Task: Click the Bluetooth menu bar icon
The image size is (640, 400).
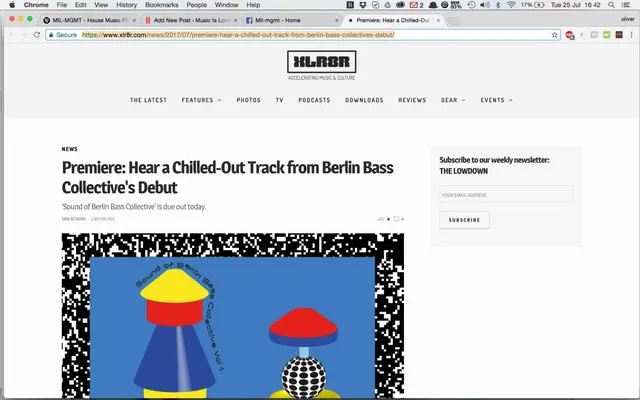Action: [x=498, y=5]
